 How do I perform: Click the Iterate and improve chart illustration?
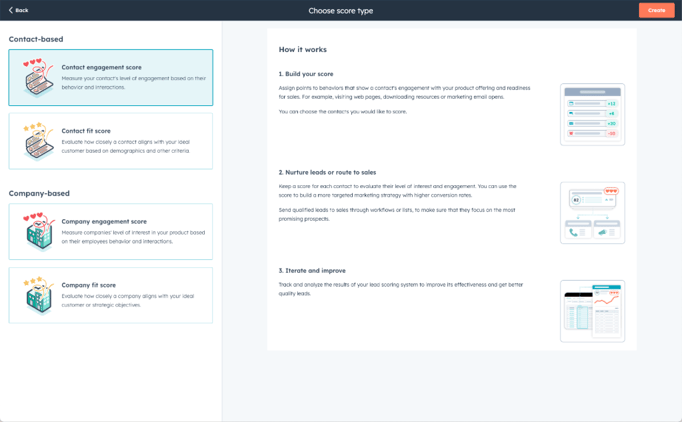pos(592,310)
